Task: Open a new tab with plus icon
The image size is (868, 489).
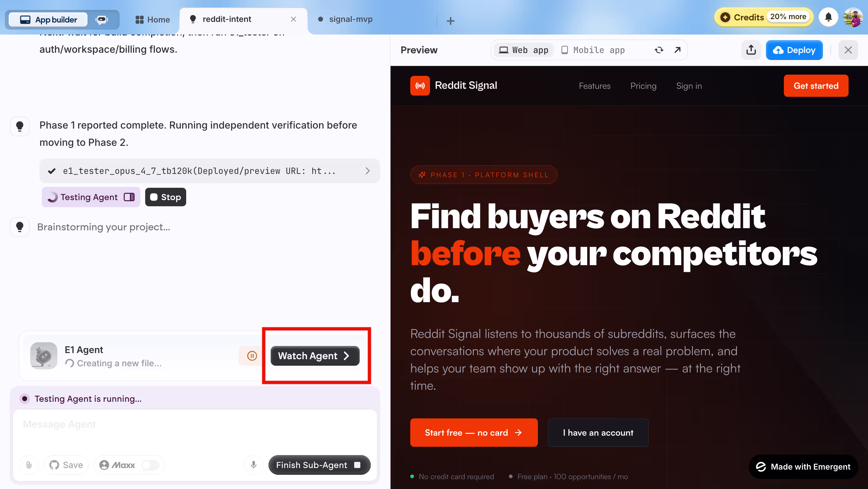Action: (x=450, y=21)
